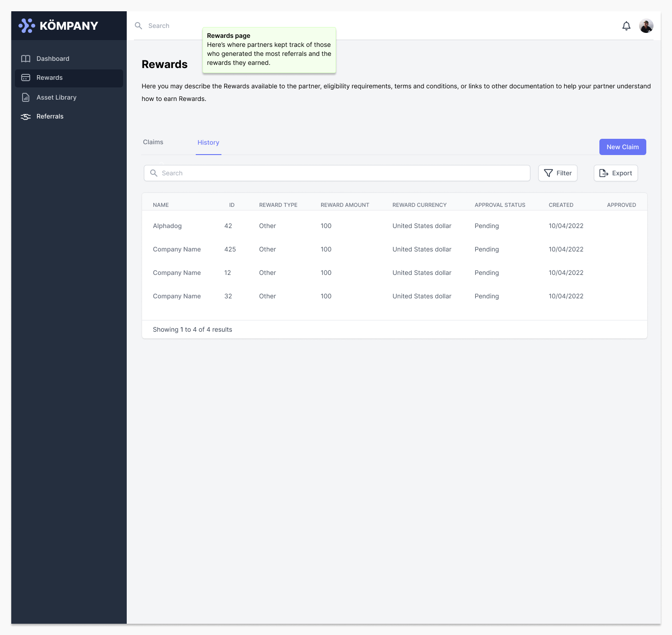Viewport: 672px width, 635px height.
Task: Open notifications bell icon
Action: tap(626, 26)
